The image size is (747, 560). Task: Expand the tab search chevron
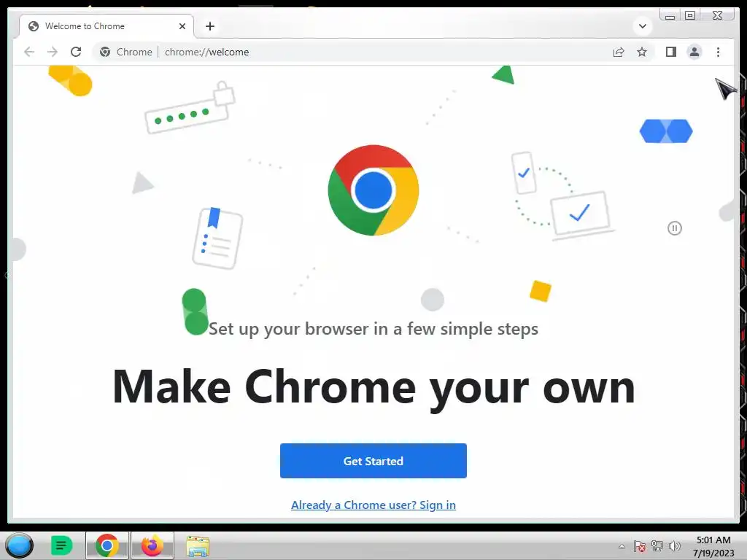(642, 26)
